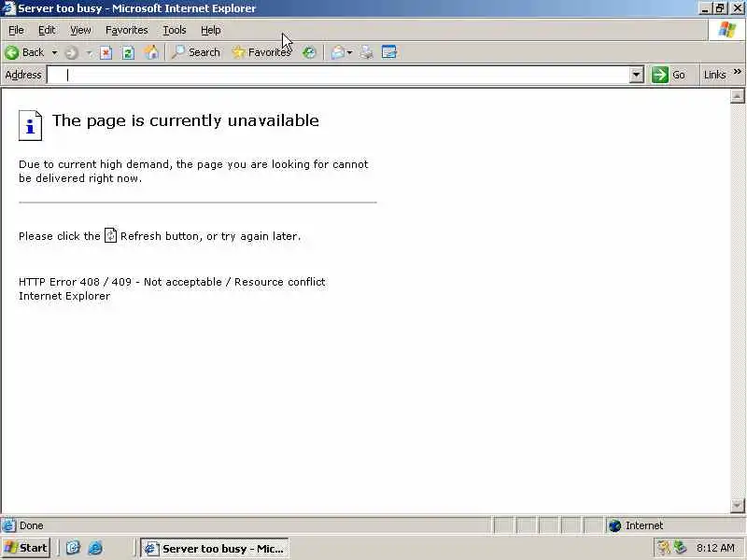Screen dimensions: 747x560
Task: Click the 'Done' status bar text
Action: tap(32, 525)
